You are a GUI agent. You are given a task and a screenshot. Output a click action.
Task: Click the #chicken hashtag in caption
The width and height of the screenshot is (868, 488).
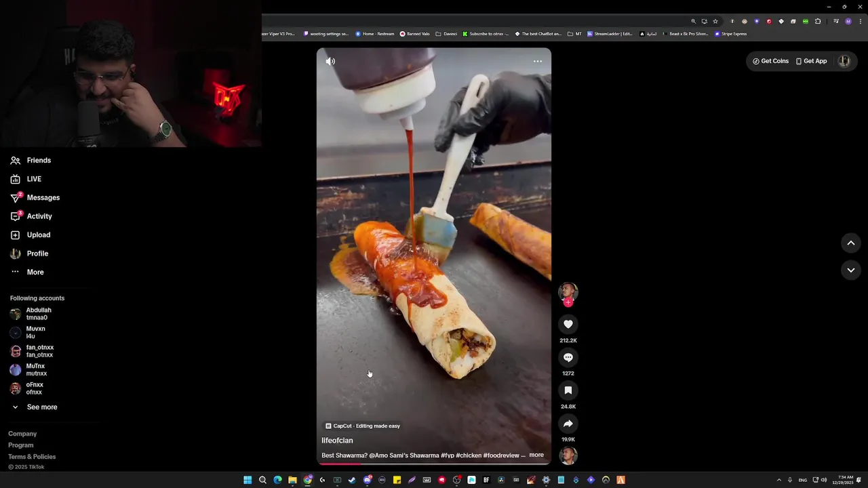(468, 455)
